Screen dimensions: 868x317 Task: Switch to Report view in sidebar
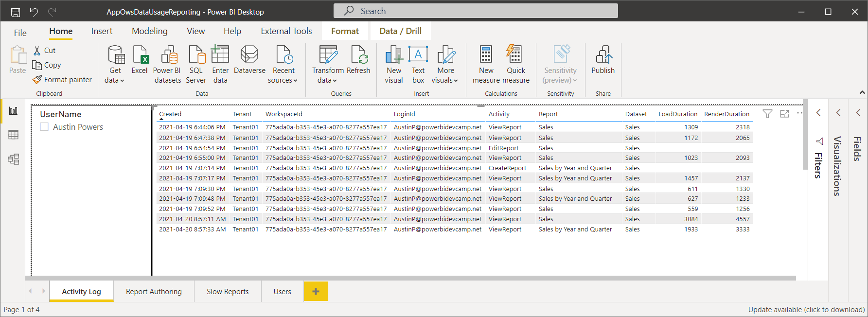[x=13, y=111]
